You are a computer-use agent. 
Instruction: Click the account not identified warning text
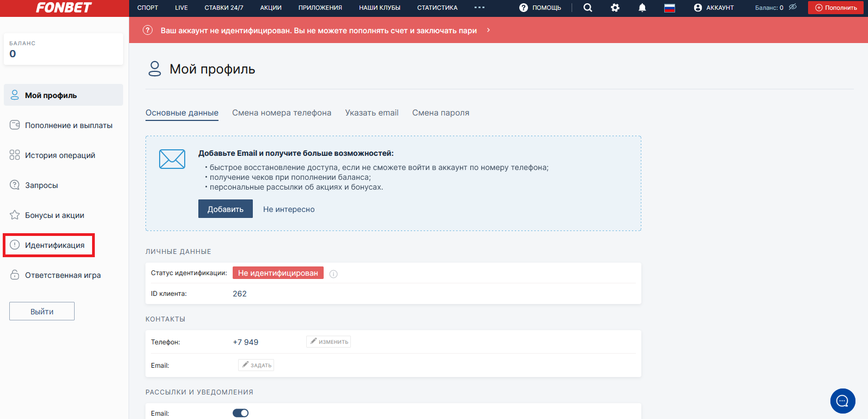tap(319, 31)
